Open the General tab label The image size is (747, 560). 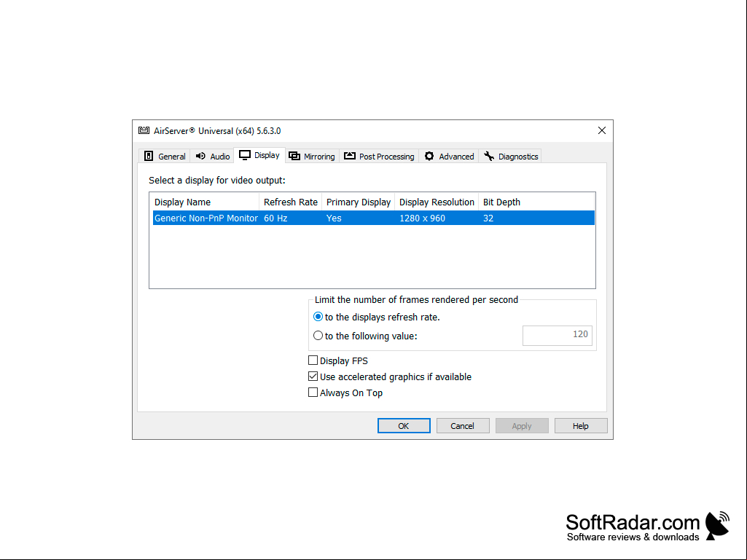(171, 157)
